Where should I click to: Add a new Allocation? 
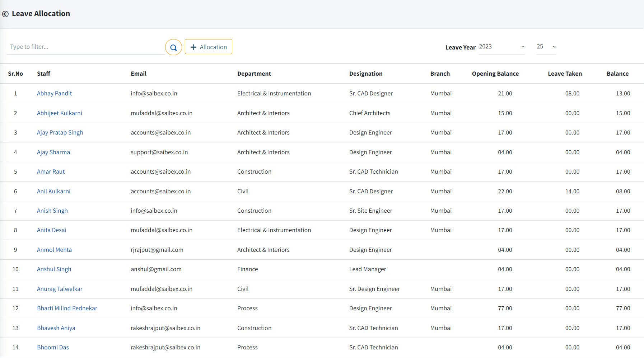[x=209, y=47]
